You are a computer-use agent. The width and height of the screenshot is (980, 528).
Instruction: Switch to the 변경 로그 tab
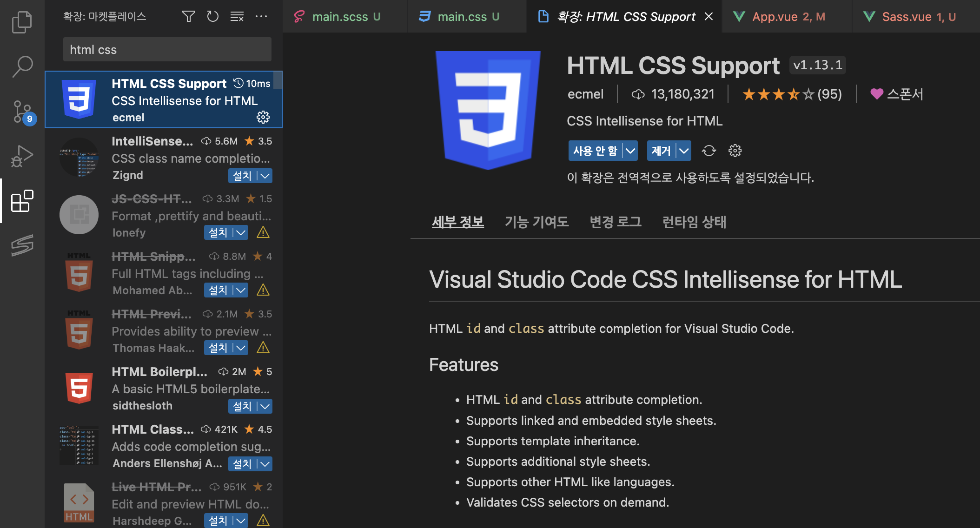tap(615, 222)
